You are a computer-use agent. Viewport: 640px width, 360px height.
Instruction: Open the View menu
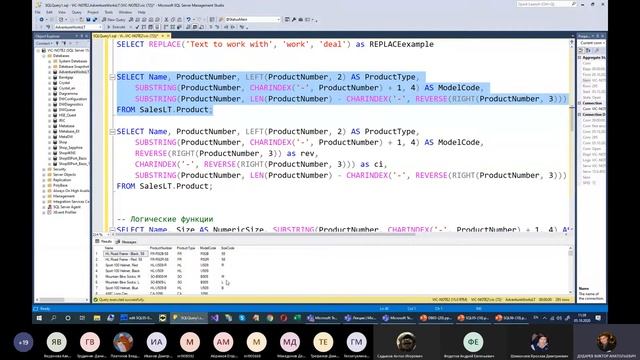tap(62, 12)
